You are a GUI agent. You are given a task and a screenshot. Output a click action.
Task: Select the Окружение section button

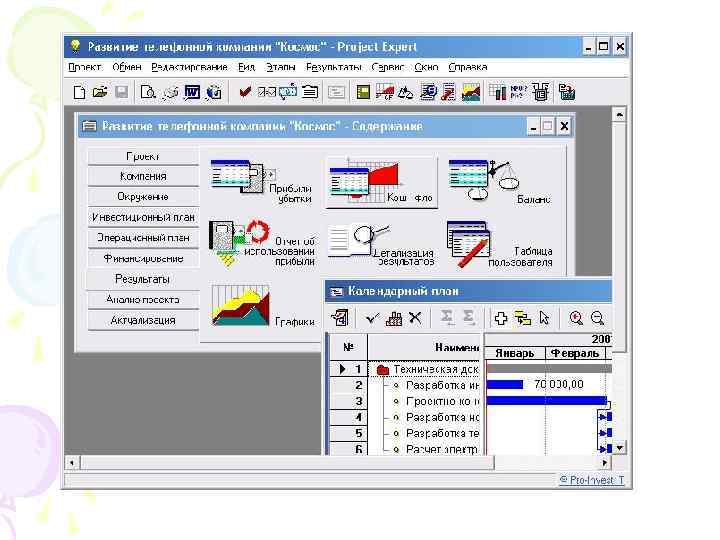pos(143,197)
